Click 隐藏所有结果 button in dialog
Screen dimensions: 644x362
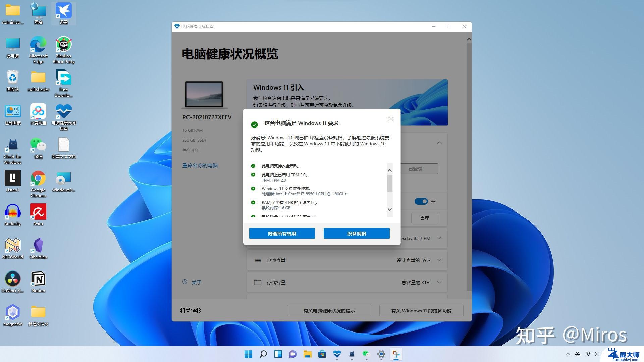[282, 233]
